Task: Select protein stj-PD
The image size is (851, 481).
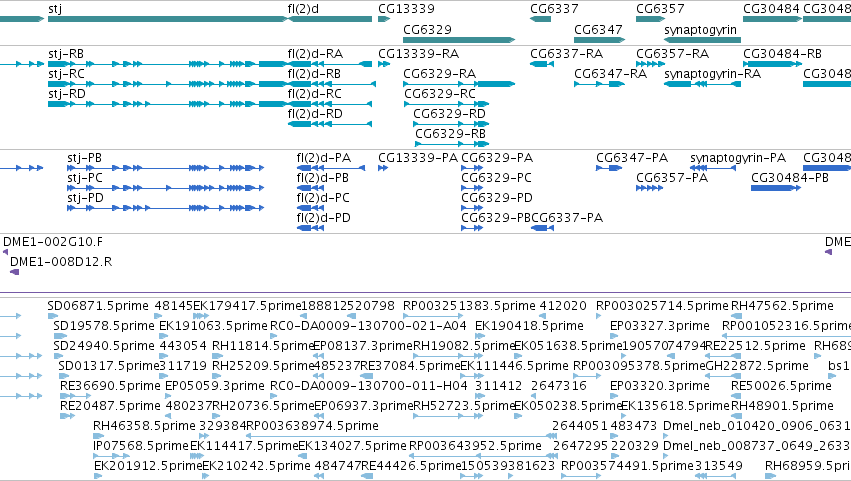Action: (85, 198)
